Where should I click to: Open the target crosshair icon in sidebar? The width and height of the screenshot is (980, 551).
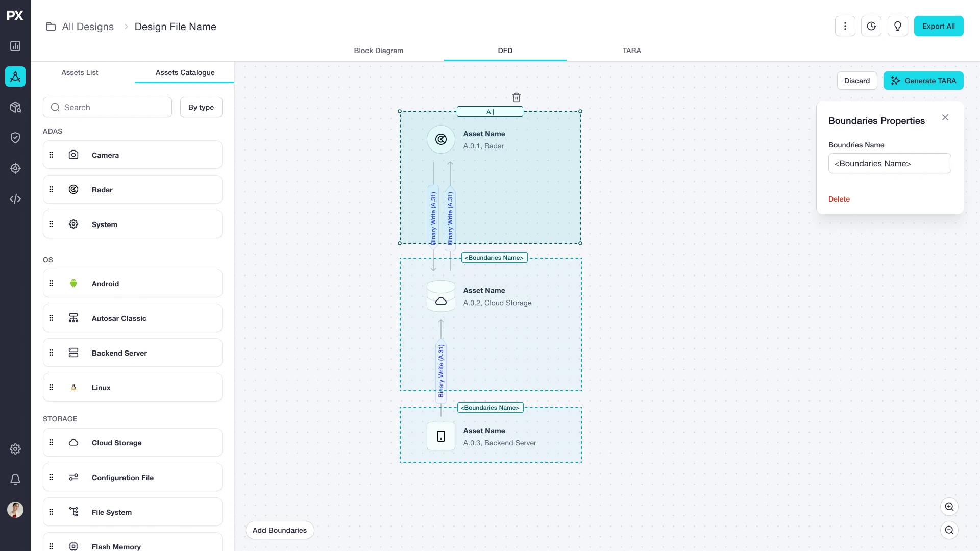pyautogui.click(x=15, y=168)
